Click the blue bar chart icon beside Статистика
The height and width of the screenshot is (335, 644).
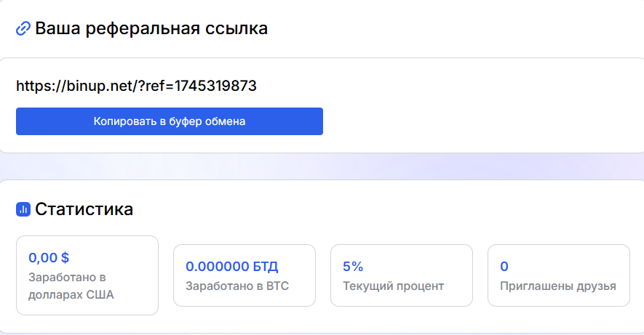[23, 209]
